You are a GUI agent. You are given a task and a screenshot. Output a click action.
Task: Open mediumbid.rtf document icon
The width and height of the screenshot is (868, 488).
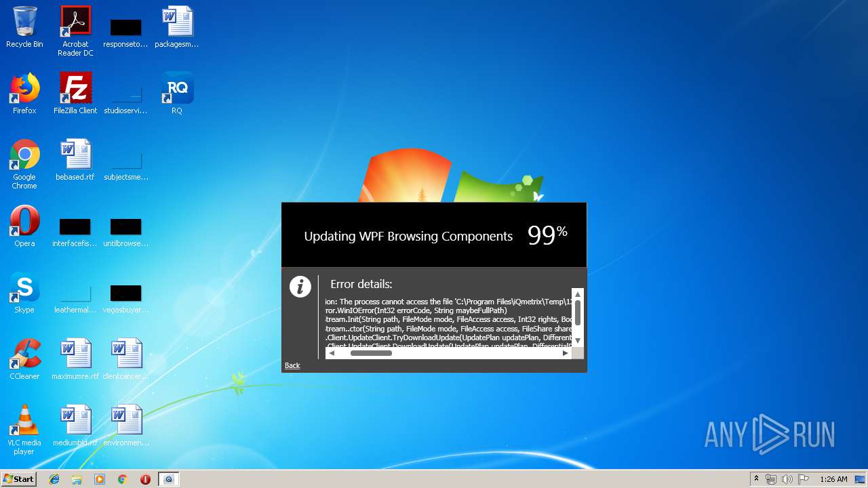tap(75, 426)
